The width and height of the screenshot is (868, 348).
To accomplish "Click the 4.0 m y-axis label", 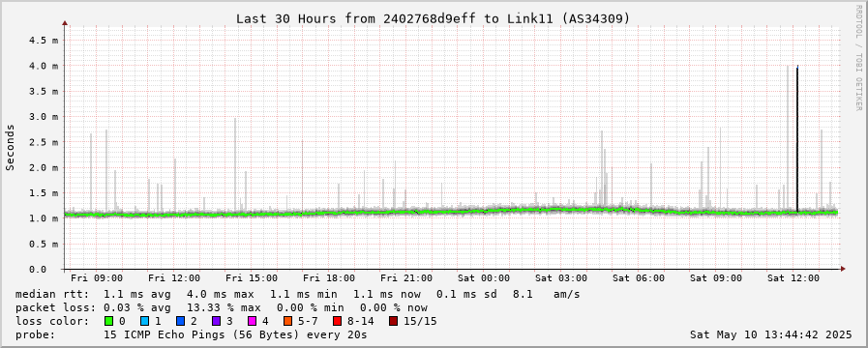I will [45, 66].
